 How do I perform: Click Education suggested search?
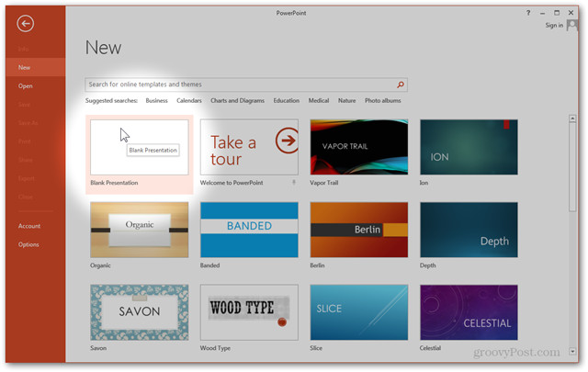286,100
